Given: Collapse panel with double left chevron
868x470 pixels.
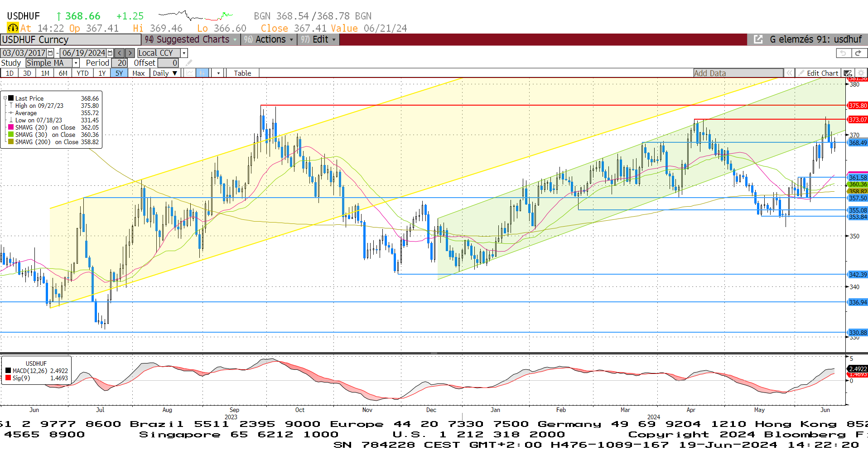Looking at the screenshot, I should point(789,73).
